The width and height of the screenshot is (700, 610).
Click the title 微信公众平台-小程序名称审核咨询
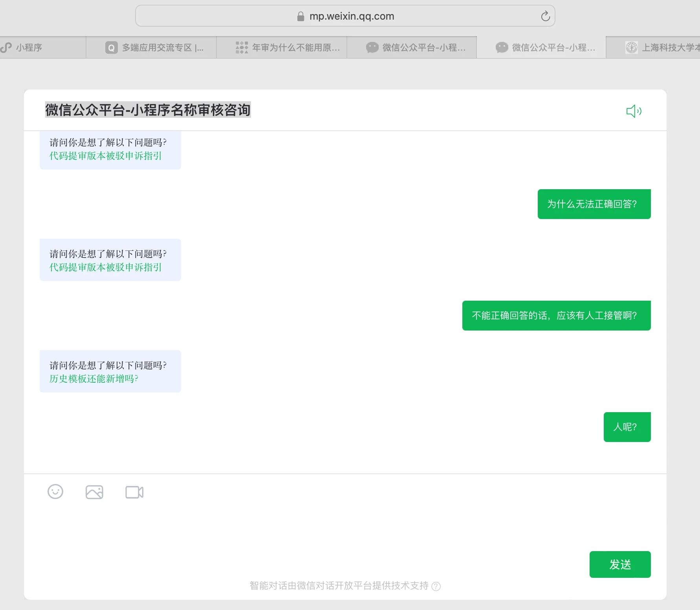148,110
